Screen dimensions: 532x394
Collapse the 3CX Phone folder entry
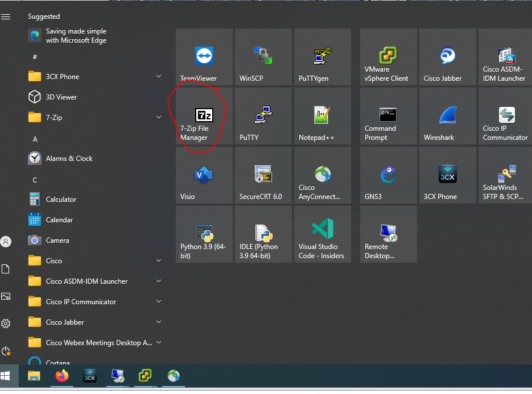159,76
